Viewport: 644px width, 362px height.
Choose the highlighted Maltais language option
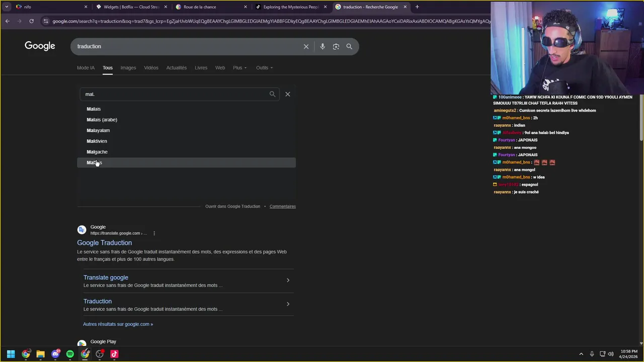click(186, 162)
